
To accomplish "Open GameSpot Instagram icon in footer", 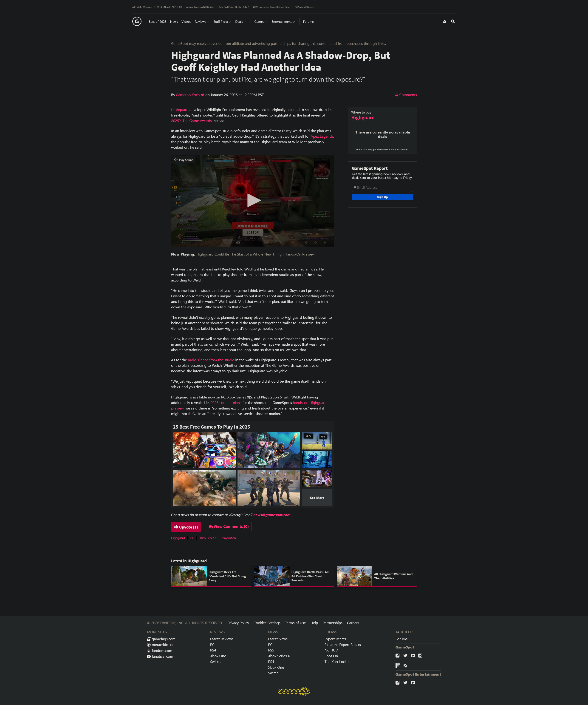I will point(420,656).
